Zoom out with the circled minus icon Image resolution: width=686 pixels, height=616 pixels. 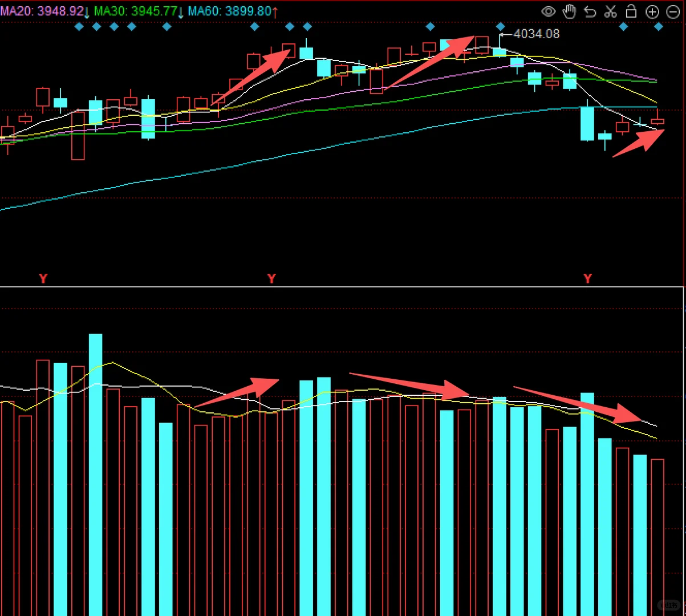coord(672,11)
